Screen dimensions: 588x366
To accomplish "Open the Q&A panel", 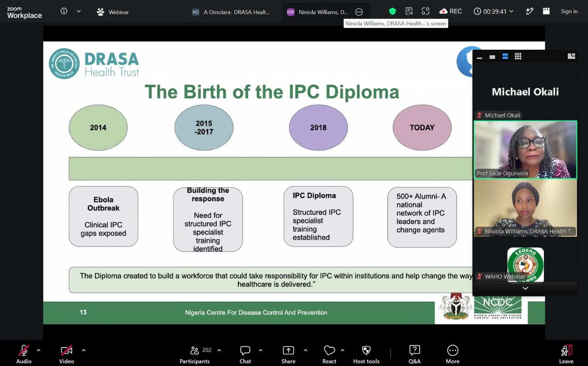I will (414, 355).
